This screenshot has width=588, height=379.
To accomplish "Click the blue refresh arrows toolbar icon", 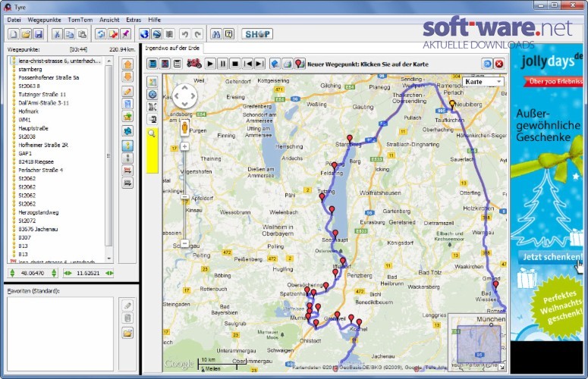I will pos(100,34).
